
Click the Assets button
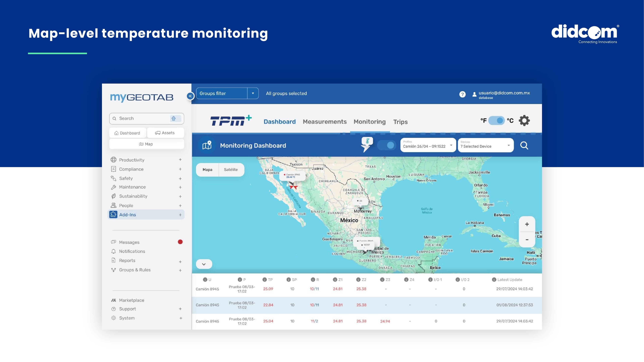pos(165,133)
